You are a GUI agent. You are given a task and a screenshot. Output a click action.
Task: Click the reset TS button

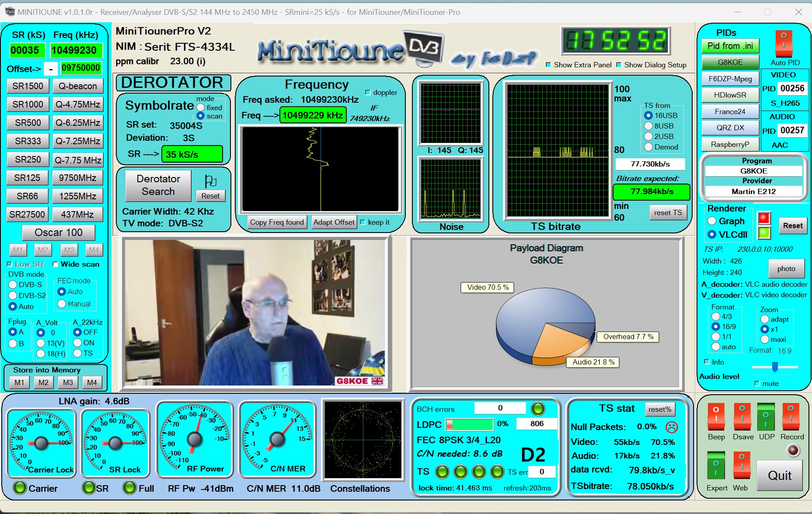click(x=668, y=212)
